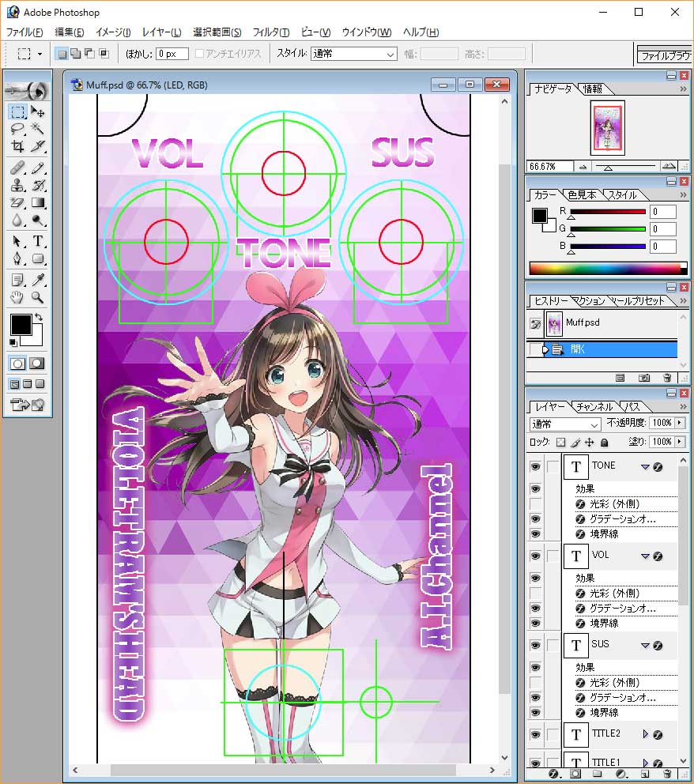Pick the Lasso tool
Image resolution: width=694 pixels, height=784 pixels.
(x=18, y=129)
